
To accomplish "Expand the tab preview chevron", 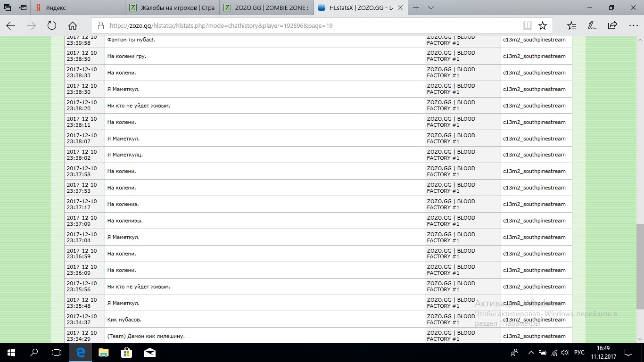I will pyautogui.click(x=431, y=8).
